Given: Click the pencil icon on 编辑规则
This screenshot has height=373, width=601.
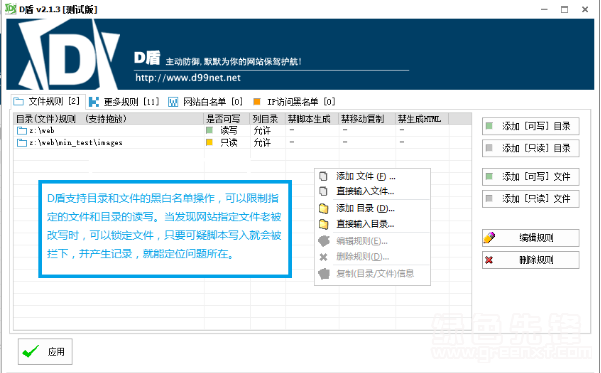Looking at the screenshot, I should coord(489,238).
